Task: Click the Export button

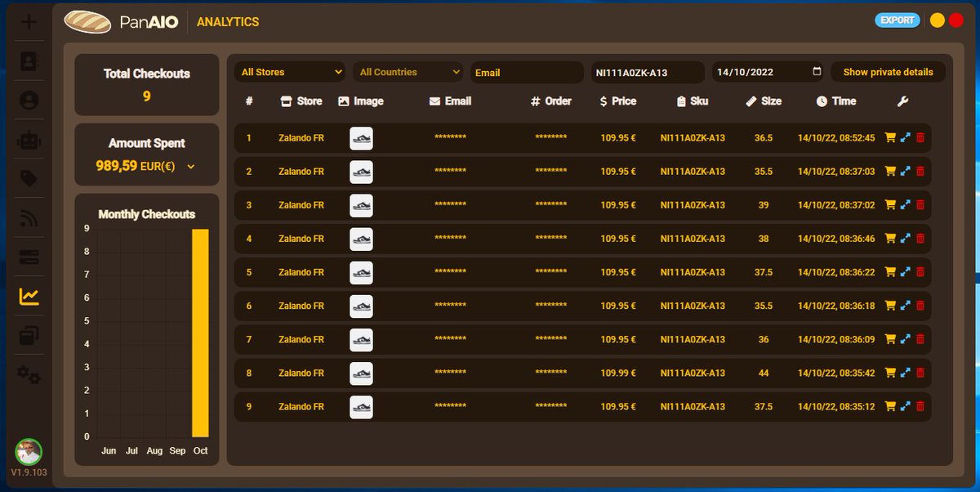Action: [898, 20]
